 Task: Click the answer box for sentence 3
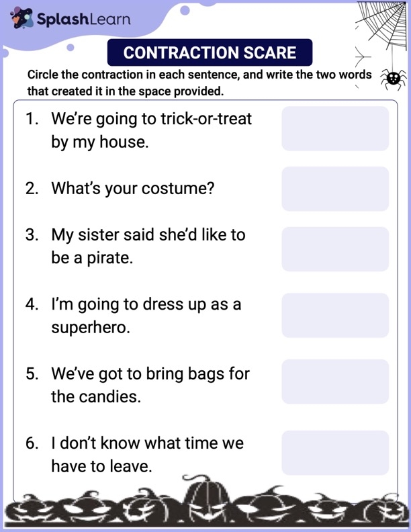pyautogui.click(x=335, y=249)
